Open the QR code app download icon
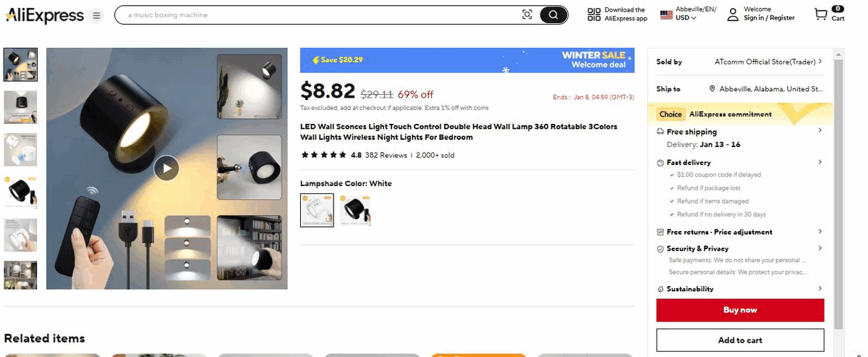The height and width of the screenshot is (357, 868). 594,14
